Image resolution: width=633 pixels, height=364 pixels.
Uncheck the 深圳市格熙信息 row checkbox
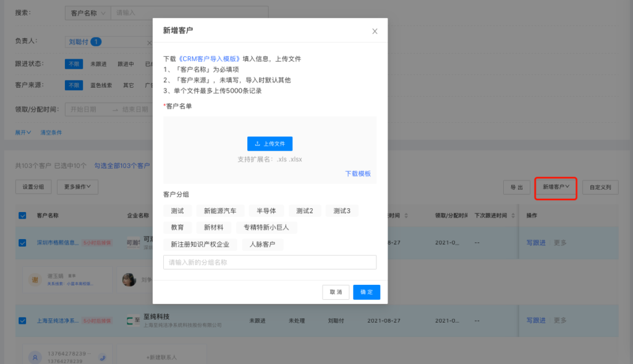[x=23, y=243]
